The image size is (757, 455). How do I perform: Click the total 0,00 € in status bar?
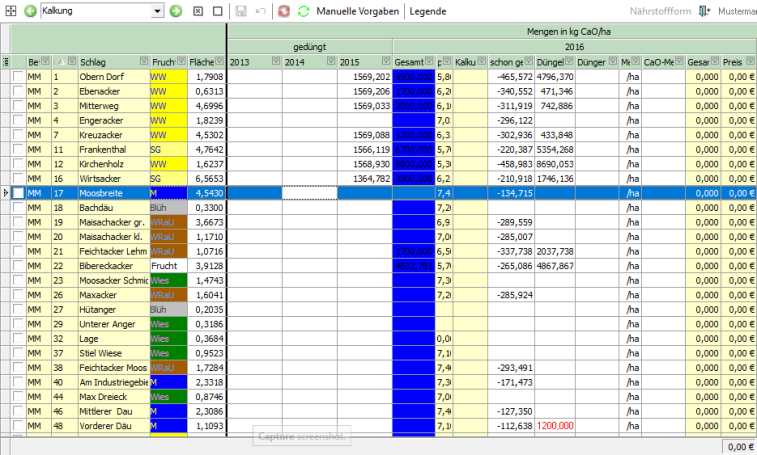click(x=739, y=447)
